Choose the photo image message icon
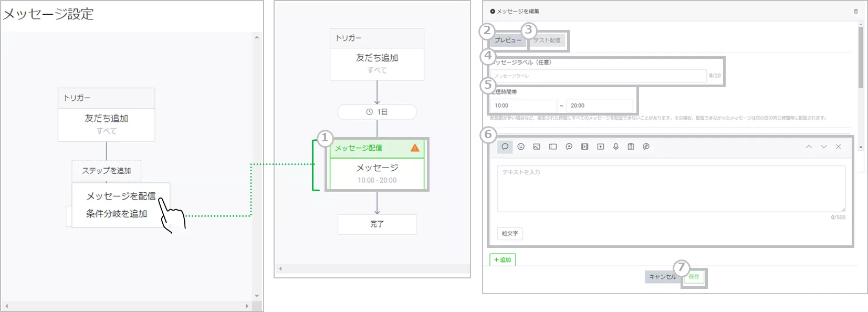 point(537,147)
